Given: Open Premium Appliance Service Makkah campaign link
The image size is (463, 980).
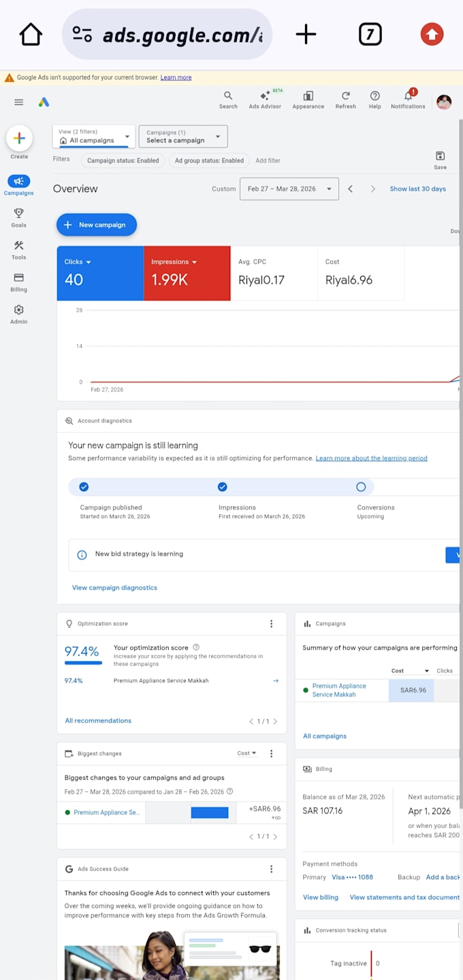Looking at the screenshot, I should (339, 690).
